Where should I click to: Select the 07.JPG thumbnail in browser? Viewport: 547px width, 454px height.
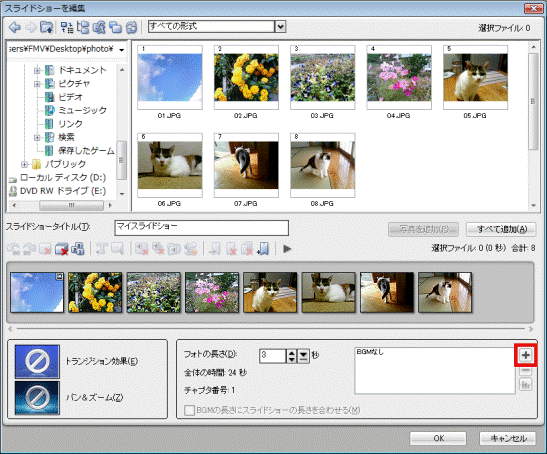coord(246,165)
